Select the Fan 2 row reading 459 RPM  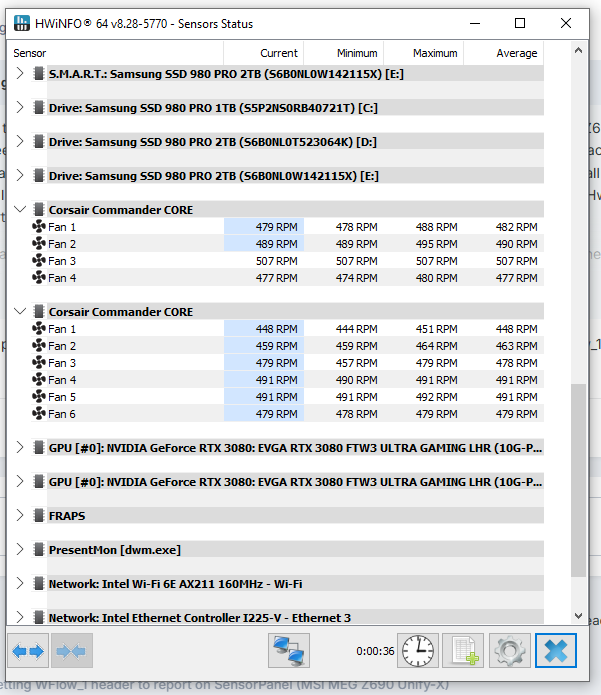tap(287, 346)
